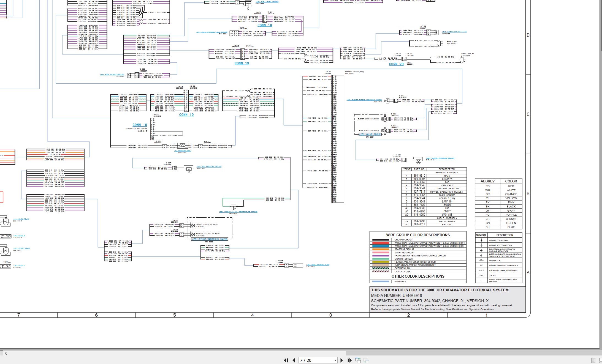This screenshot has height=364, width=602.
Task: Open the Hydraulic Oil Temperature Sensor link
Action: tap(238, 212)
